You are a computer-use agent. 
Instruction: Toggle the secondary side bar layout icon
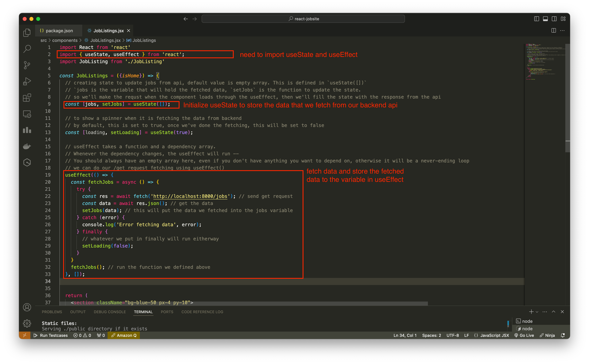[x=554, y=19]
